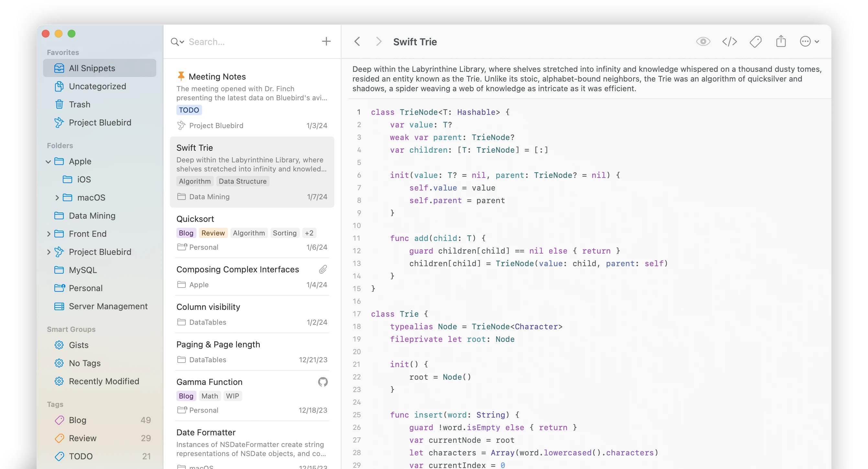Switch to code view with the </> icon

[x=730, y=41]
